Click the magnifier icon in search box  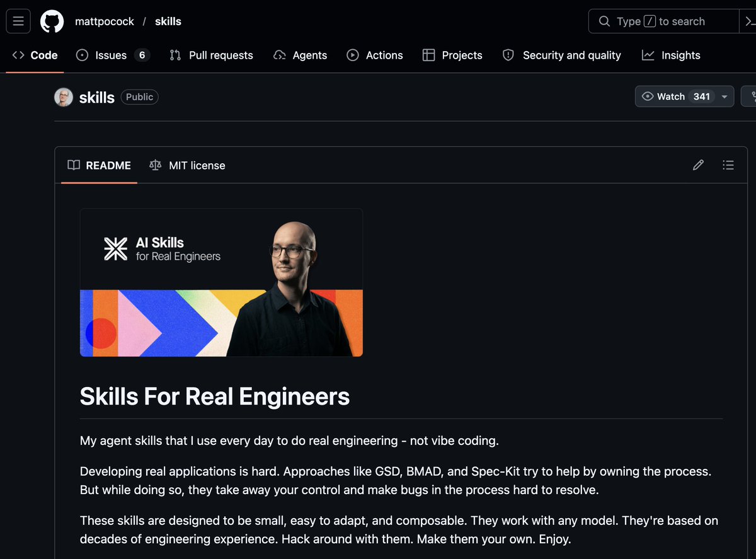[604, 21]
